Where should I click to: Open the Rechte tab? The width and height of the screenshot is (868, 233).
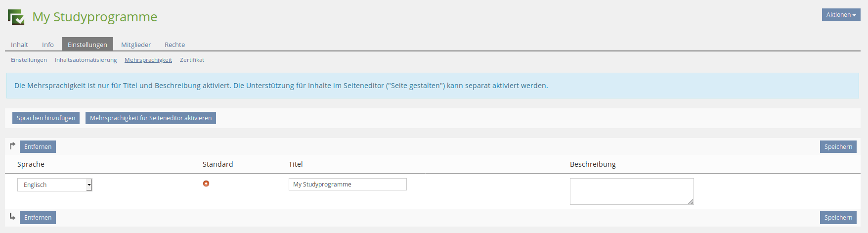(174, 45)
